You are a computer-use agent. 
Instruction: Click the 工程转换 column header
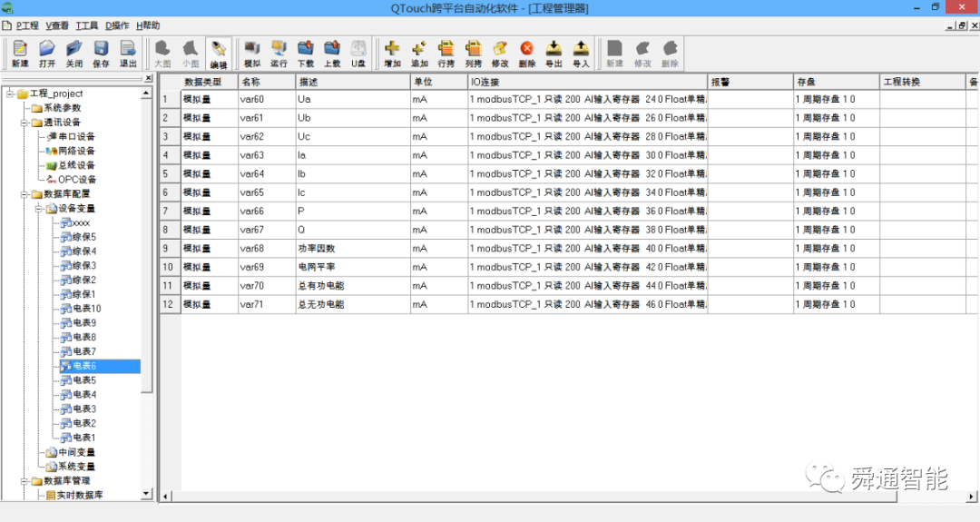point(923,82)
